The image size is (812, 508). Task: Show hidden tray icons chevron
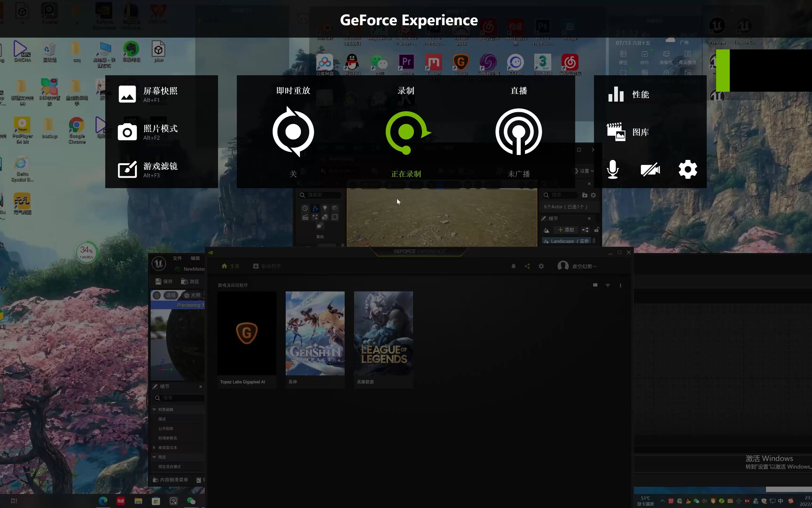click(x=662, y=501)
